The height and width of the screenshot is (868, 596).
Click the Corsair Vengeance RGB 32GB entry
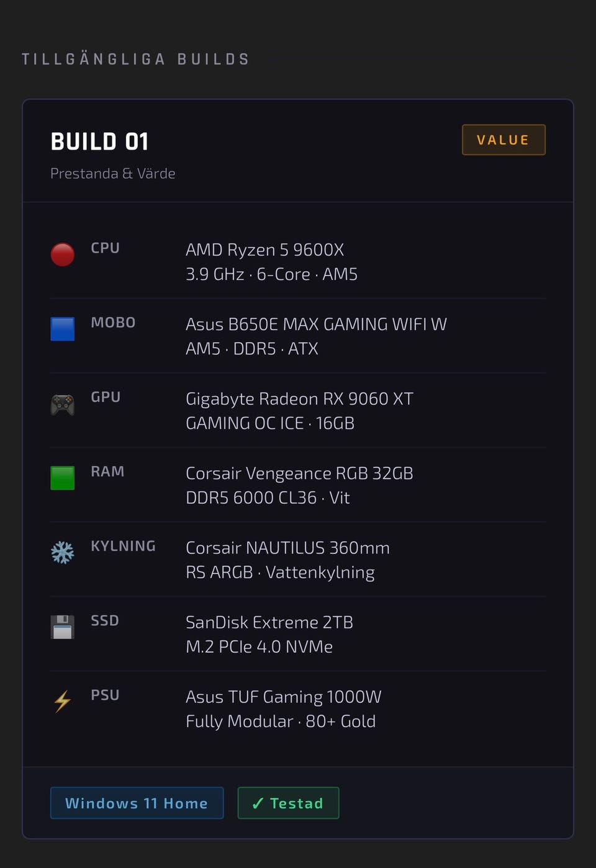tap(299, 473)
